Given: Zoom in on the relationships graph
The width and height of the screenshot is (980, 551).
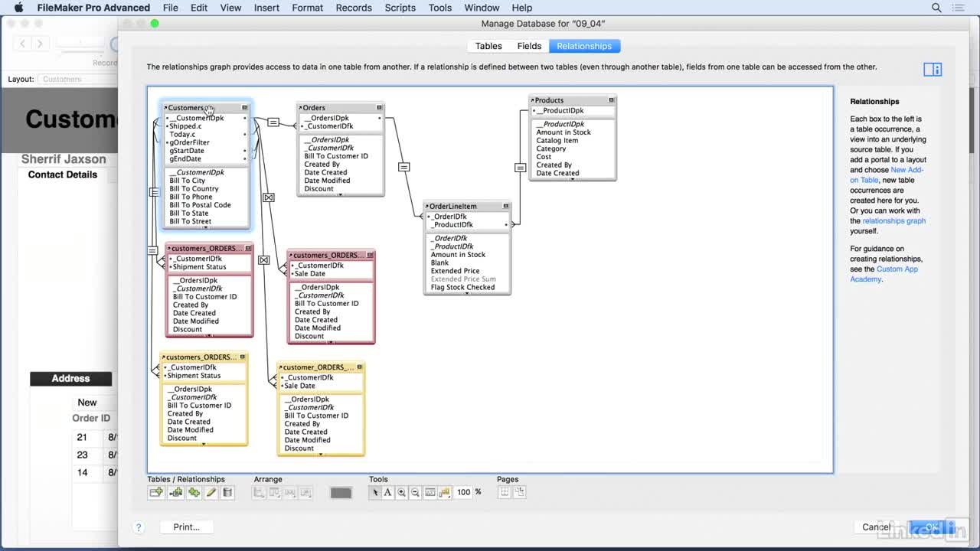Looking at the screenshot, I should (401, 493).
